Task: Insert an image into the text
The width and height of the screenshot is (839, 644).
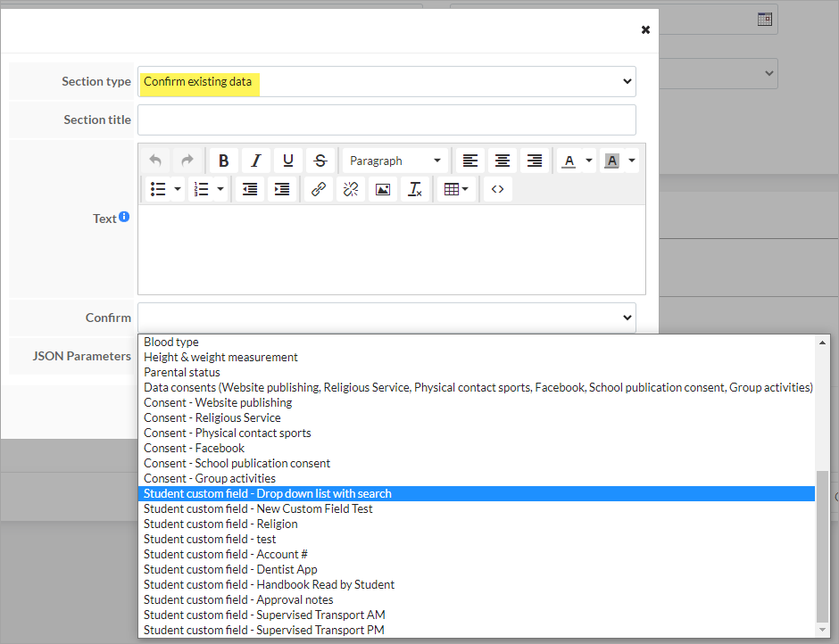Action: point(383,189)
